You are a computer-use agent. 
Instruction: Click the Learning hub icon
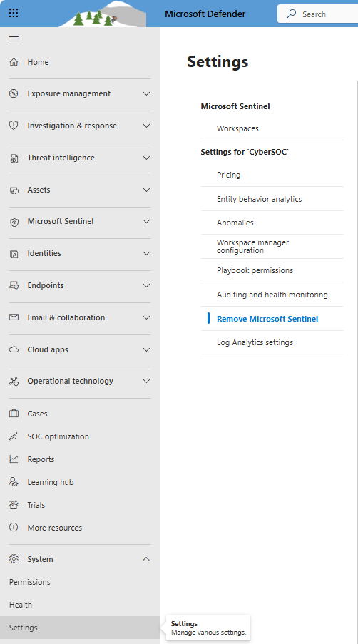[14, 482]
